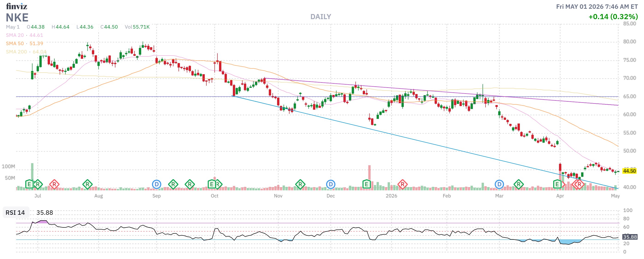Click the 75.00 price axis label
Viewport: 644px width, 259px height.
pyautogui.click(x=629, y=60)
